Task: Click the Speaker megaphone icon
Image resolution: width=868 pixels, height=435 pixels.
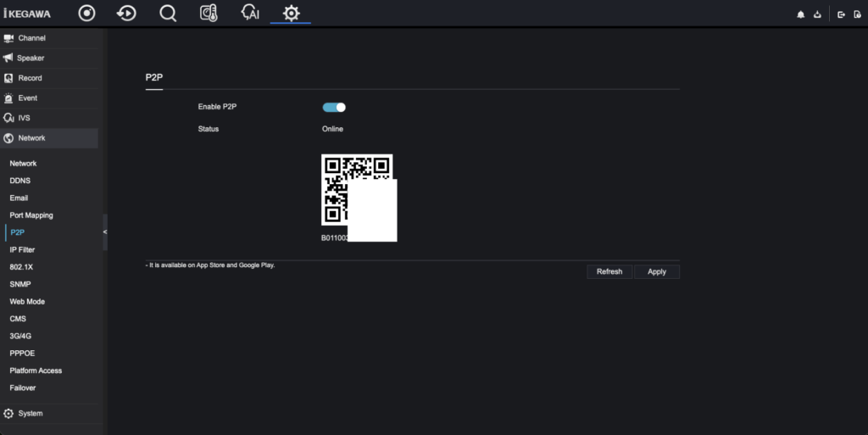Action: [x=8, y=58]
